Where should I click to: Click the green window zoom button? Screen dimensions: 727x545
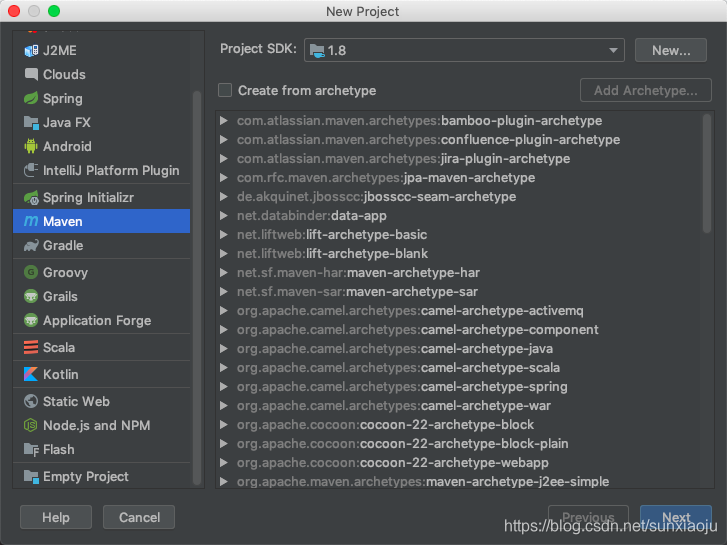54,11
